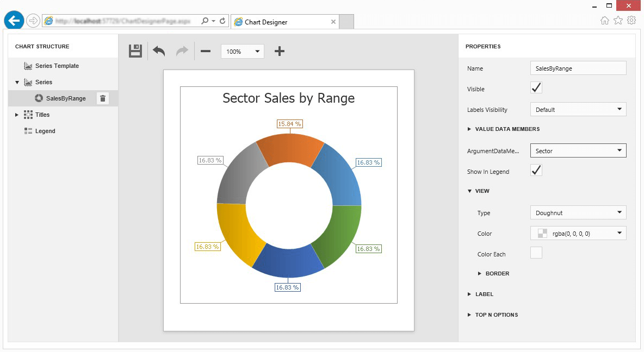Click the Name input field
The width and height of the screenshot is (644, 352).
578,68
